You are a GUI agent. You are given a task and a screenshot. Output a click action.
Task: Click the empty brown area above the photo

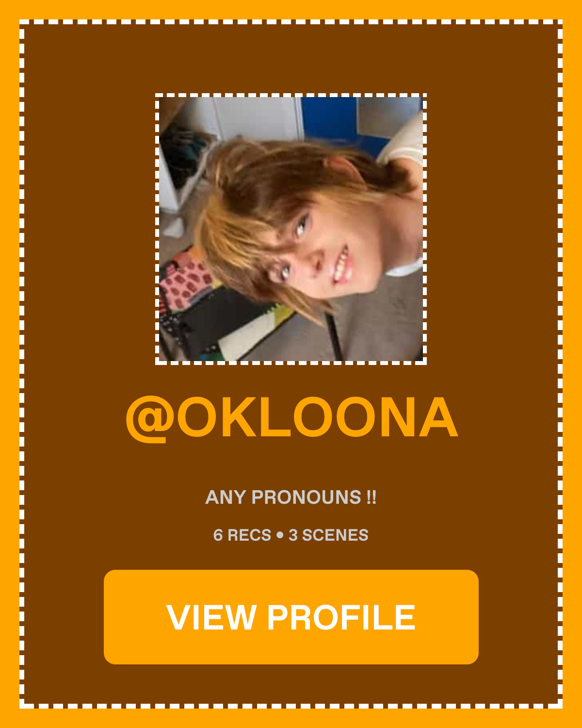point(291,58)
